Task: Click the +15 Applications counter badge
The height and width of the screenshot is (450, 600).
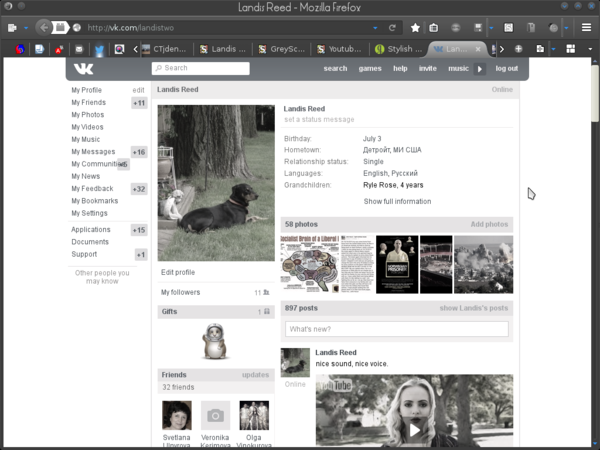Action: (x=139, y=230)
